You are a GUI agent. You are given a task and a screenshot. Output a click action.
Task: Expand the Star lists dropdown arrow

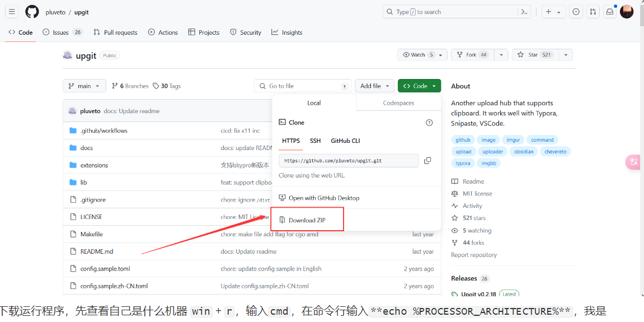566,55
